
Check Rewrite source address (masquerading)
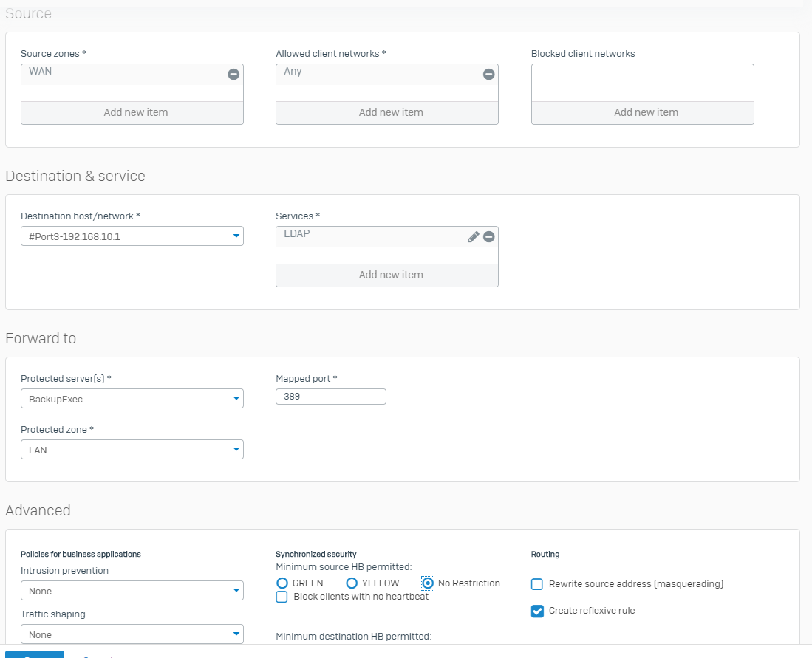point(537,584)
